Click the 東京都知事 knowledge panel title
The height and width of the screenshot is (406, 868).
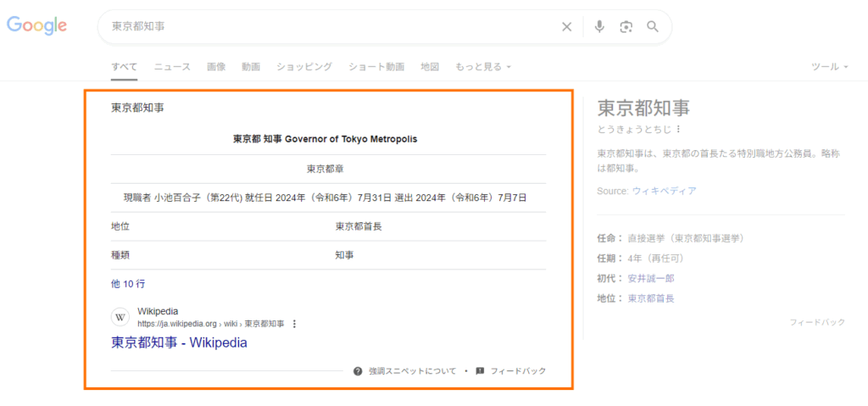(644, 108)
